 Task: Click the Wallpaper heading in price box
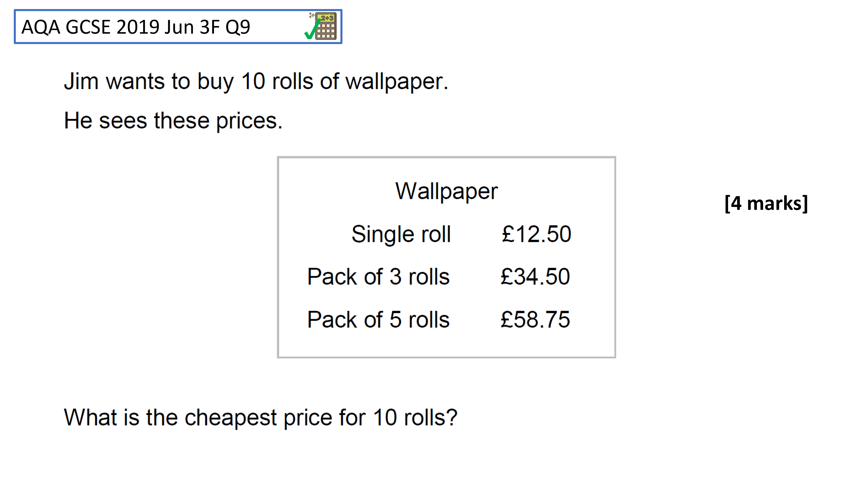tap(446, 191)
